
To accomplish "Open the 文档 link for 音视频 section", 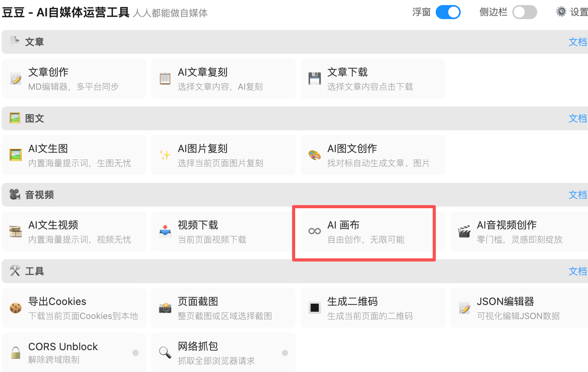I will click(577, 195).
